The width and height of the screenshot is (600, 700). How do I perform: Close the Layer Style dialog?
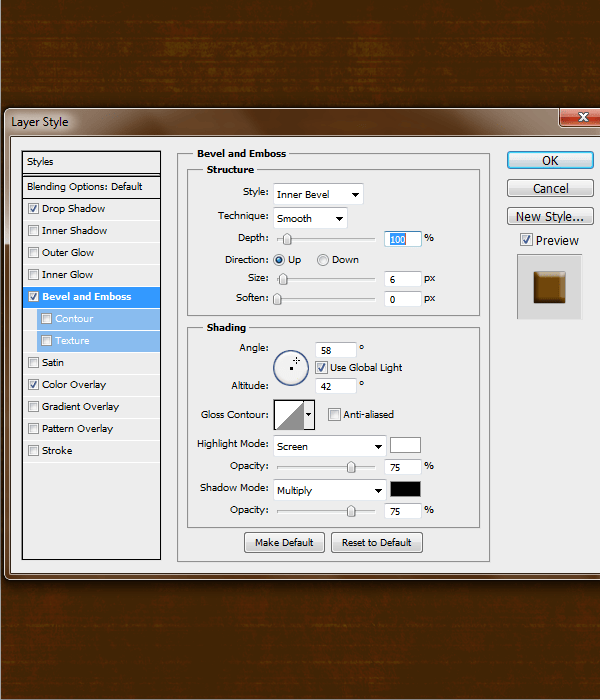(582, 117)
